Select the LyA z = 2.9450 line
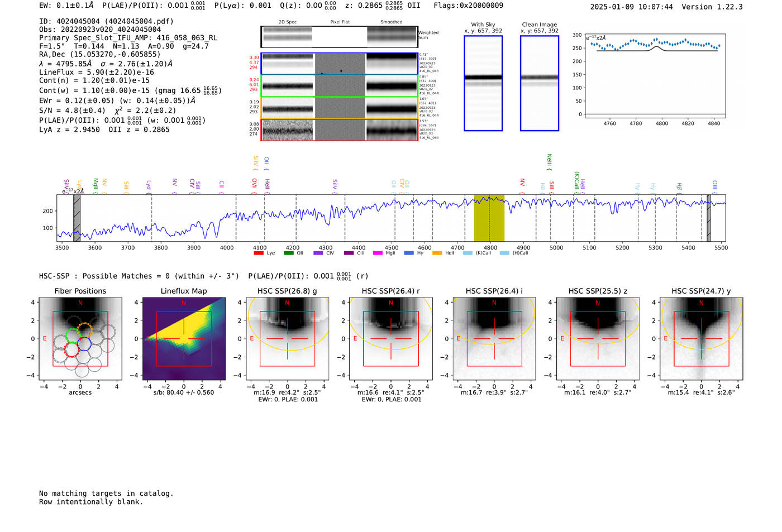This screenshot has height=532, width=782. [104, 130]
